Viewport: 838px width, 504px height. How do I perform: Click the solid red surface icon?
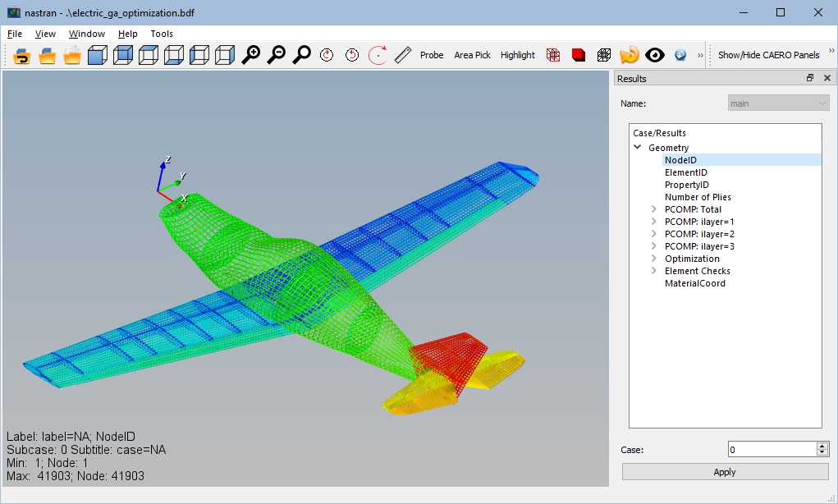coord(579,55)
